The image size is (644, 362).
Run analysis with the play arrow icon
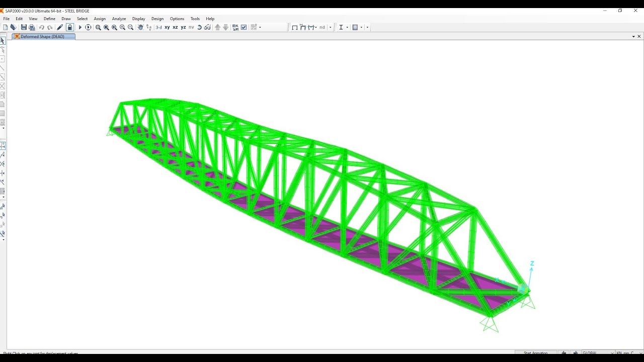pos(80,27)
